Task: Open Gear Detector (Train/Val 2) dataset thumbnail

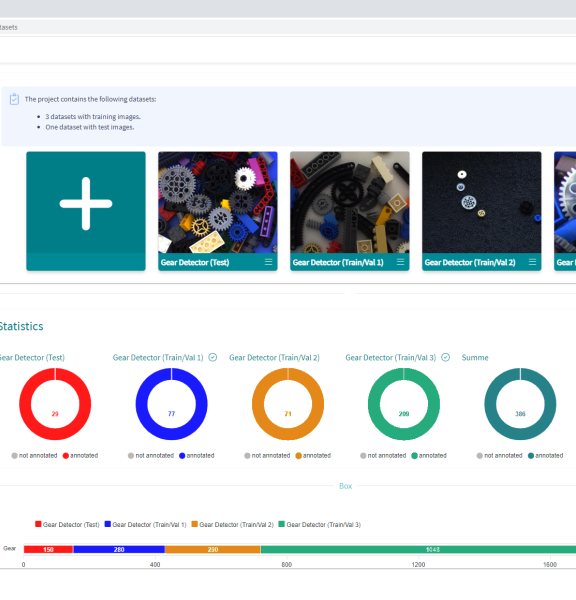Action: (482, 202)
